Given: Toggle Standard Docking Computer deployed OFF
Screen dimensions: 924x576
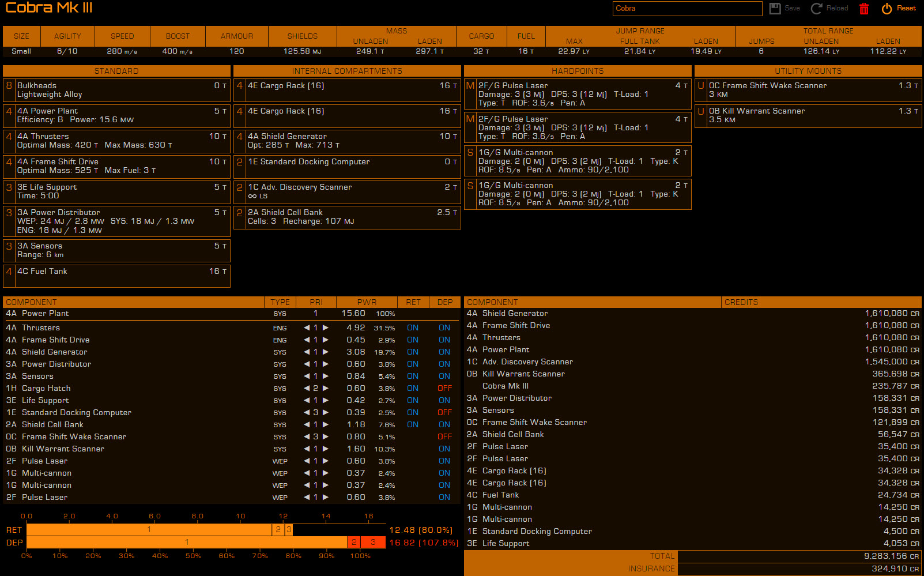Looking at the screenshot, I should 444,412.
